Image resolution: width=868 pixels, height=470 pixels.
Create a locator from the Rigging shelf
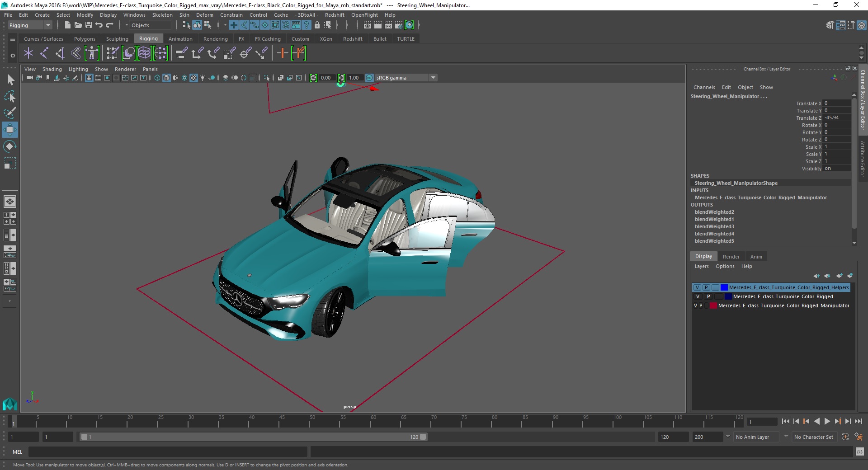point(28,53)
